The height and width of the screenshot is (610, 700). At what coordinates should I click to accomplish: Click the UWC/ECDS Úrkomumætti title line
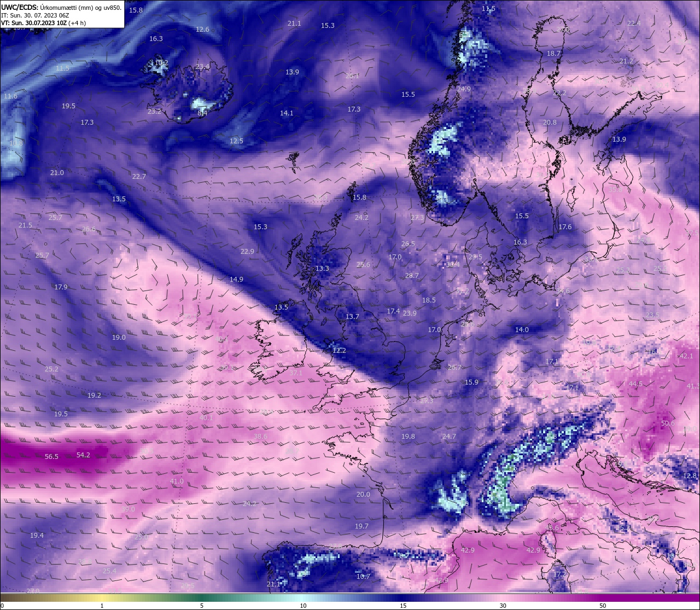61,7
